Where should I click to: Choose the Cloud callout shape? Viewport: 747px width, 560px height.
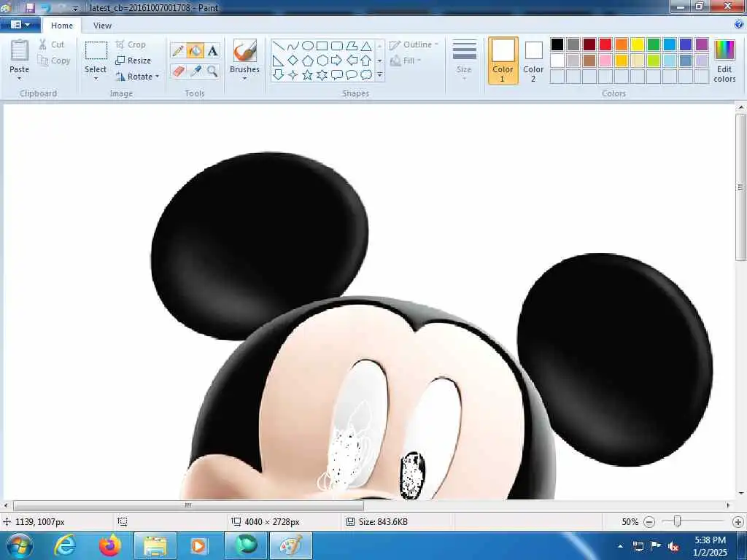click(x=366, y=75)
